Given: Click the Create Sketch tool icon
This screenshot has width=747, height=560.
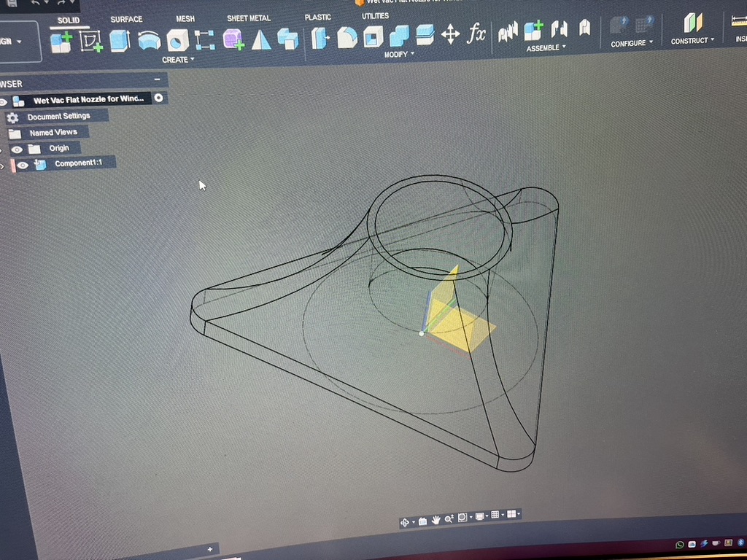Looking at the screenshot, I should point(91,41).
